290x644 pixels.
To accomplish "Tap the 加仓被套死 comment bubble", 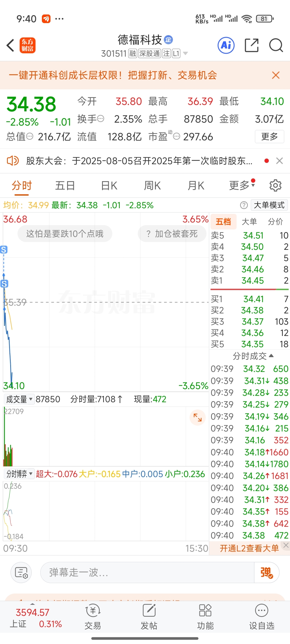I will coord(172,233).
